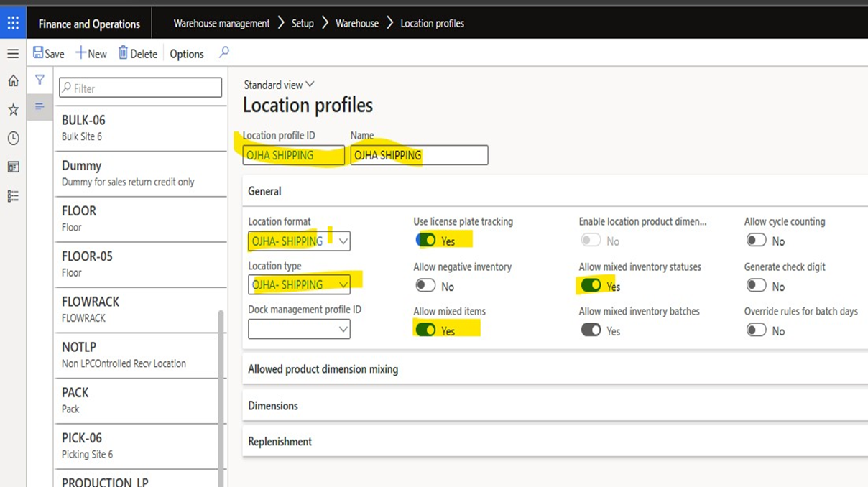Open the Location type dropdown
This screenshot has width=868, height=487.
coord(343,285)
